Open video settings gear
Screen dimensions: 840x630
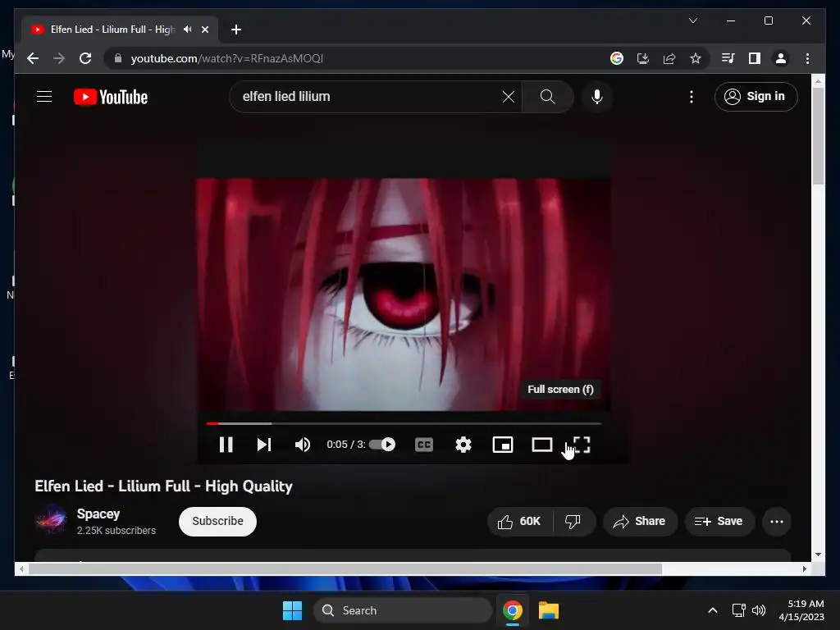coord(463,445)
